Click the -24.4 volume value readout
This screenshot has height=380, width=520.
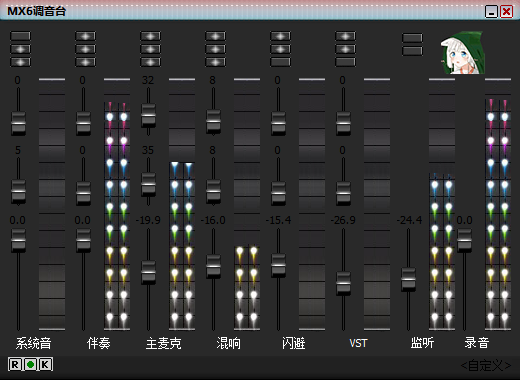coord(409,220)
